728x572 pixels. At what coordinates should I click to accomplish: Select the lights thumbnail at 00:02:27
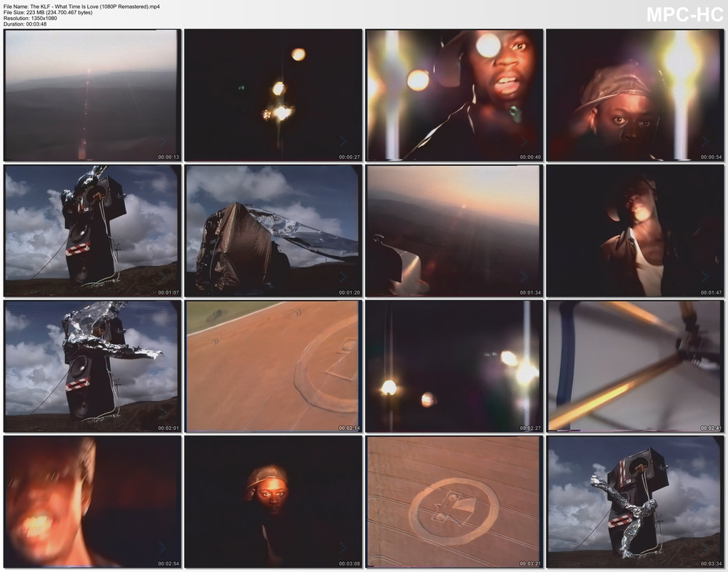454,366
